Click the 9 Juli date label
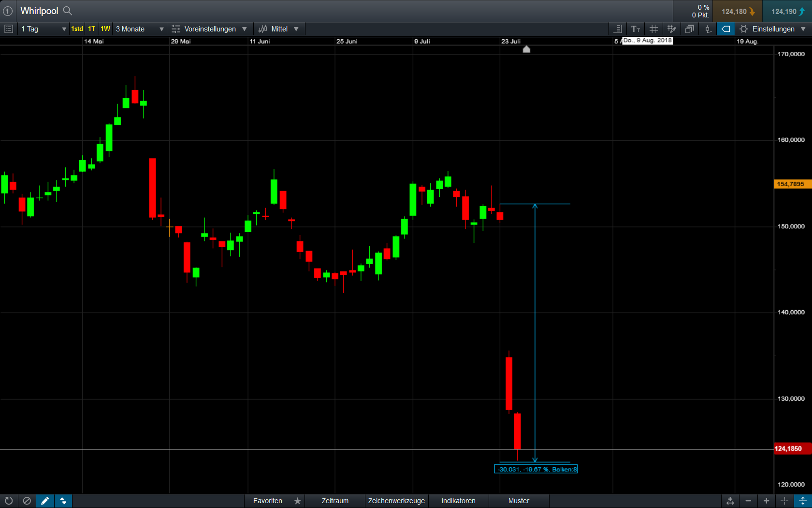 pyautogui.click(x=422, y=41)
